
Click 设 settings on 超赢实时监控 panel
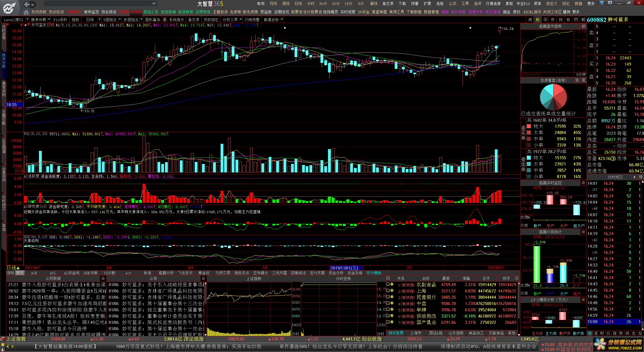tap(583, 183)
